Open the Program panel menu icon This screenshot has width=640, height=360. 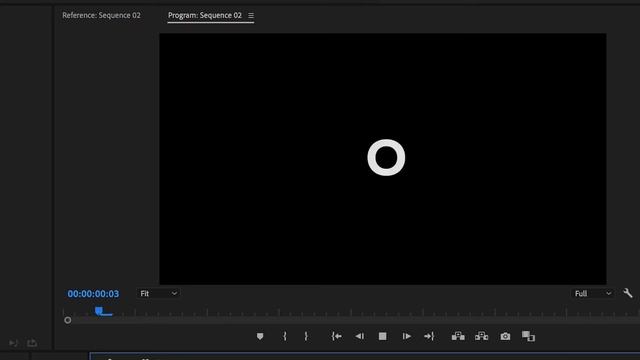click(251, 16)
